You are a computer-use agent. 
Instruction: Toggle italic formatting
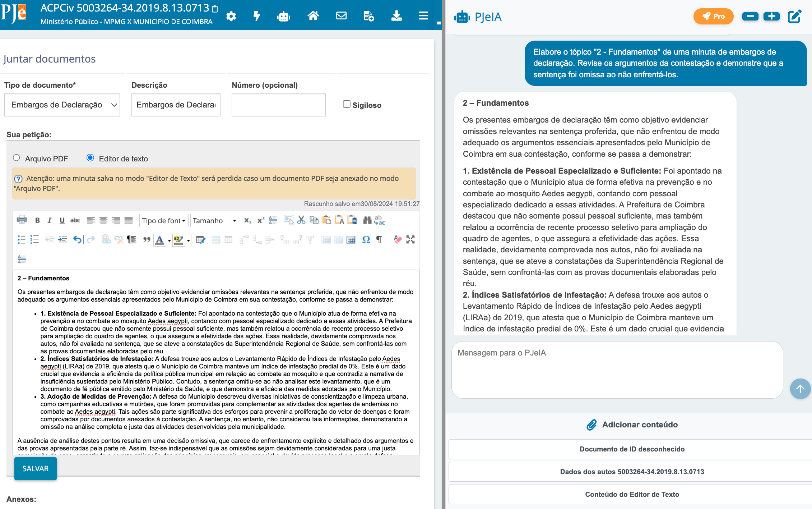click(x=50, y=220)
